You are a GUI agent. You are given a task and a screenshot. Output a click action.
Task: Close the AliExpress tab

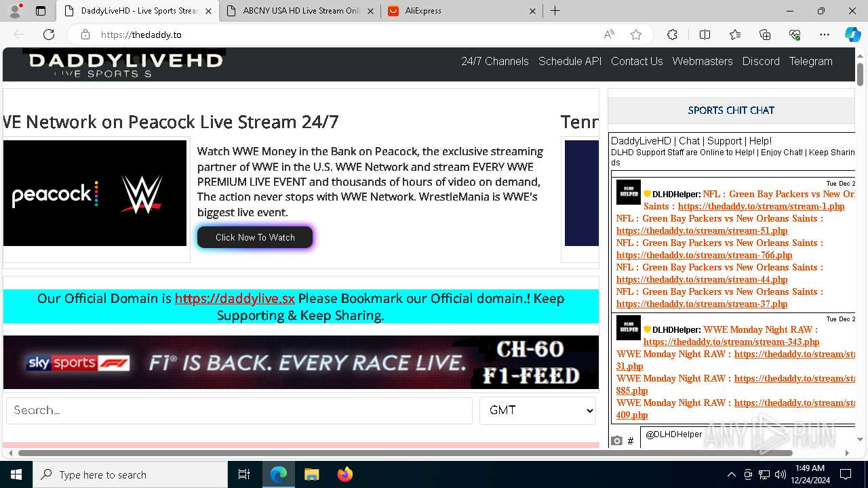pyautogui.click(x=532, y=11)
